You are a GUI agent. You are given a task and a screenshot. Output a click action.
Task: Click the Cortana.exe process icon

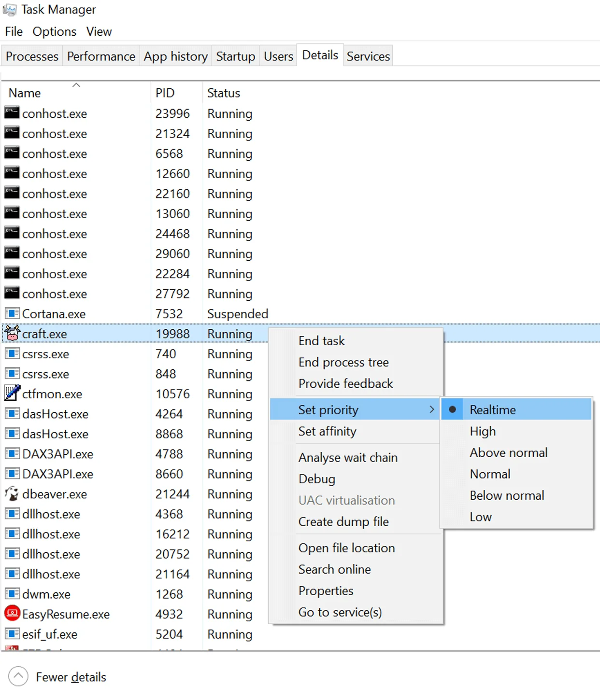(x=12, y=313)
